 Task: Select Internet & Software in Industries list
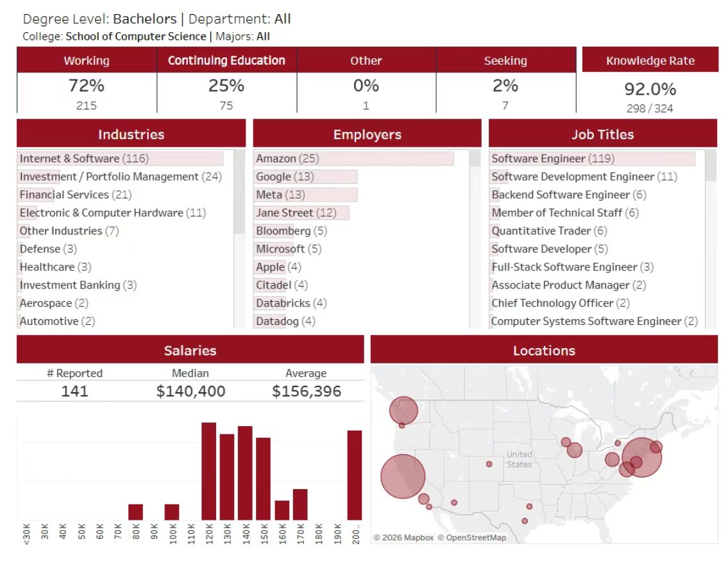[70, 159]
